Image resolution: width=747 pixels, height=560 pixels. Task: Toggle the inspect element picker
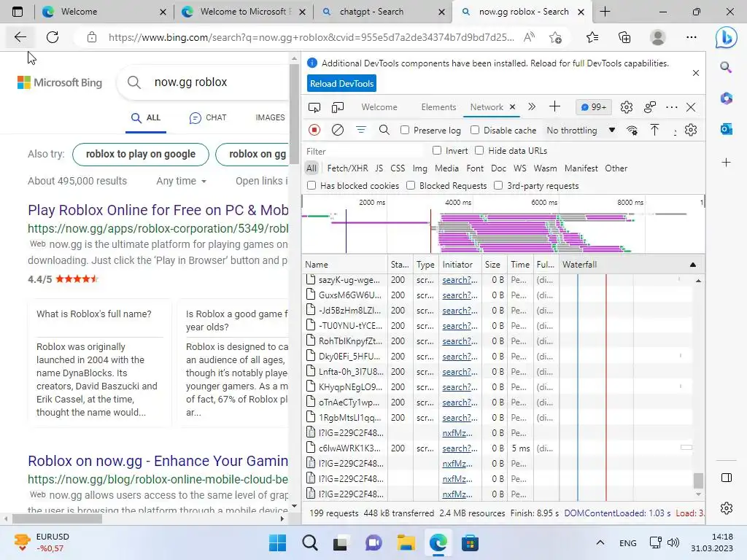(314, 107)
